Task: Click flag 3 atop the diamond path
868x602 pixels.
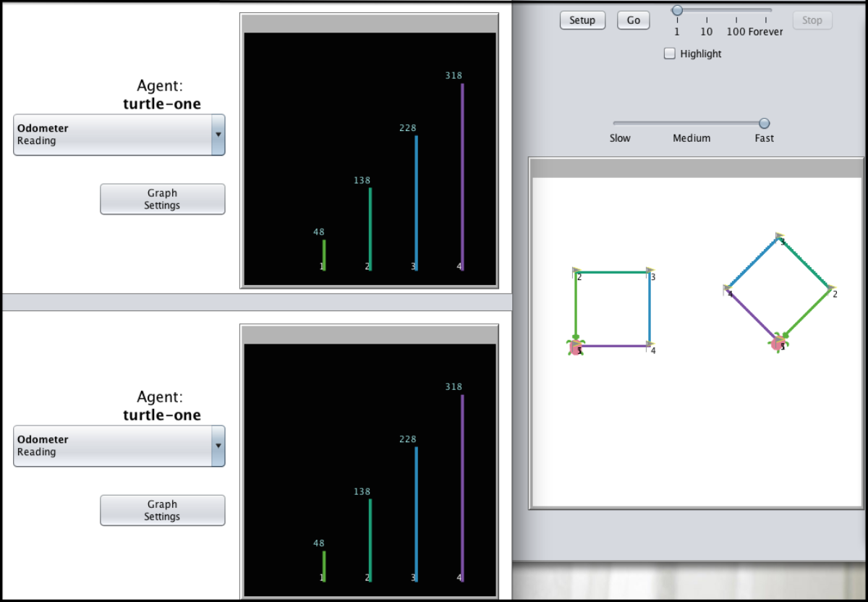Action: (780, 237)
